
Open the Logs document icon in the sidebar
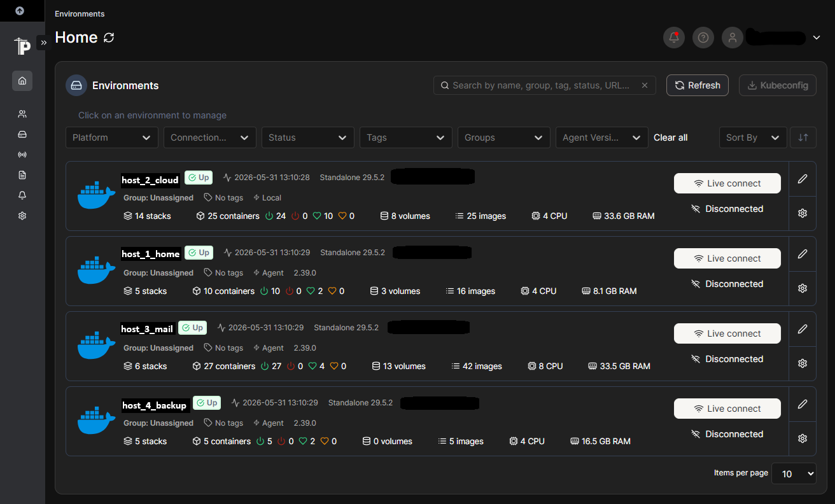pyautogui.click(x=22, y=175)
